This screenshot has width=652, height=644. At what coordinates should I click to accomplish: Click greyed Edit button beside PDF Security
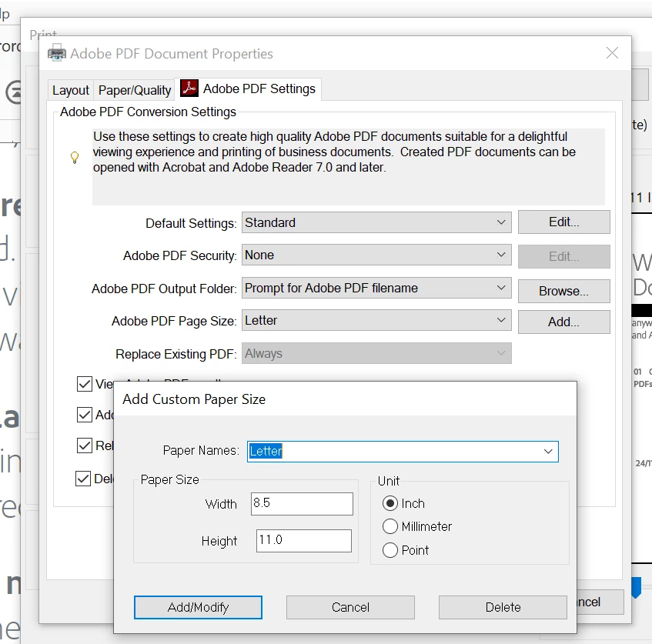coord(563,256)
